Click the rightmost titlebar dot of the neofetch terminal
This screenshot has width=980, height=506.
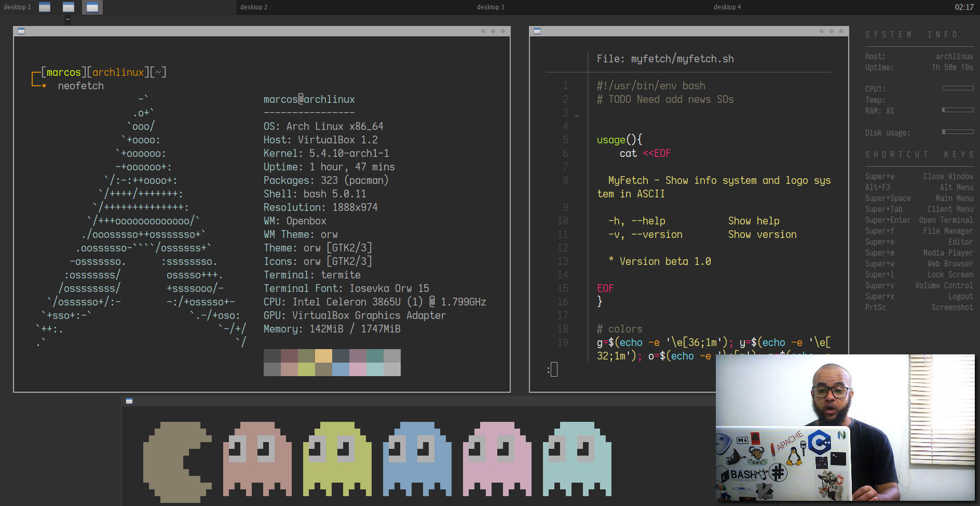[502, 31]
